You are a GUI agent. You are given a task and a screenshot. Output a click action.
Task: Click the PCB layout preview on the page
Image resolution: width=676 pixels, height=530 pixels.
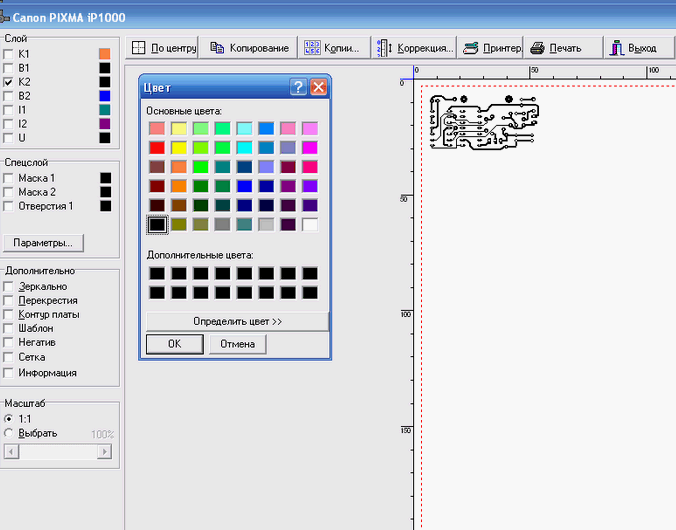click(484, 122)
